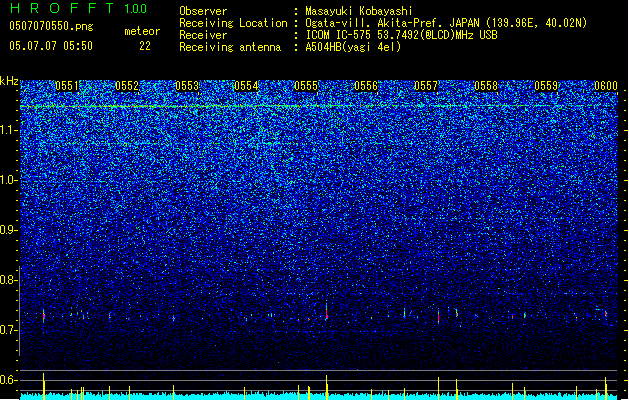
Task: Click the 0551 time marker
Action: click(x=67, y=86)
